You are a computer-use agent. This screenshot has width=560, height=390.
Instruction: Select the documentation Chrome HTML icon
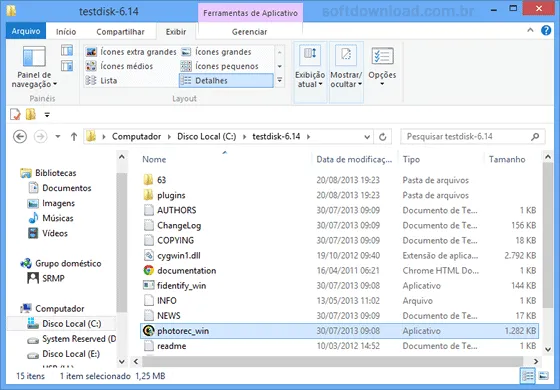149,270
